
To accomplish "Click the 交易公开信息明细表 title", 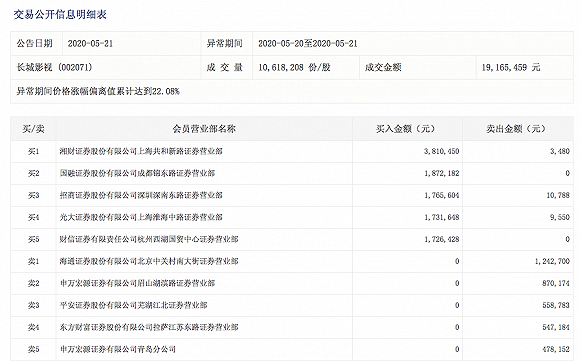I will 60,15.
